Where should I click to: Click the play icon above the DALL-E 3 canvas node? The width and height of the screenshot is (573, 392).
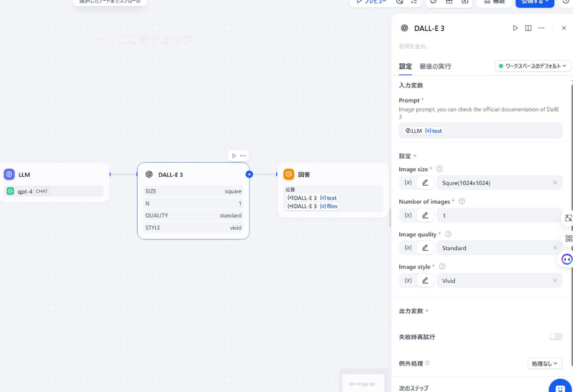(235, 155)
